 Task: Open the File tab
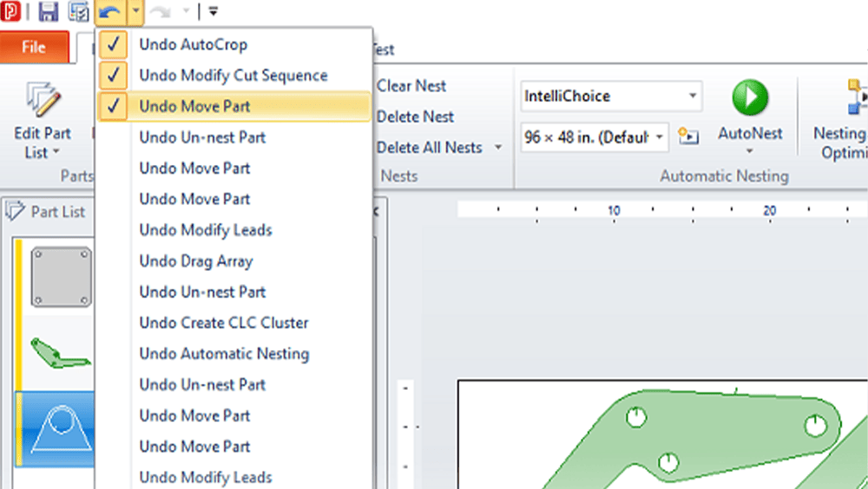pyautogui.click(x=33, y=47)
